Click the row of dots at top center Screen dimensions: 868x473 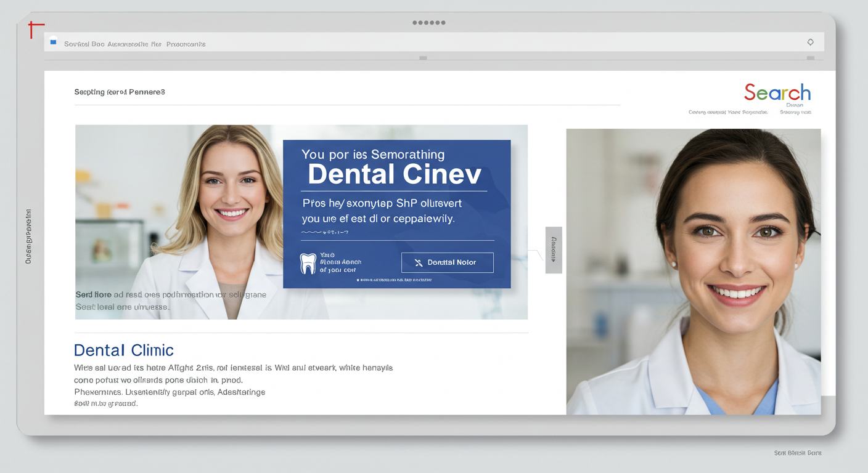click(x=428, y=23)
